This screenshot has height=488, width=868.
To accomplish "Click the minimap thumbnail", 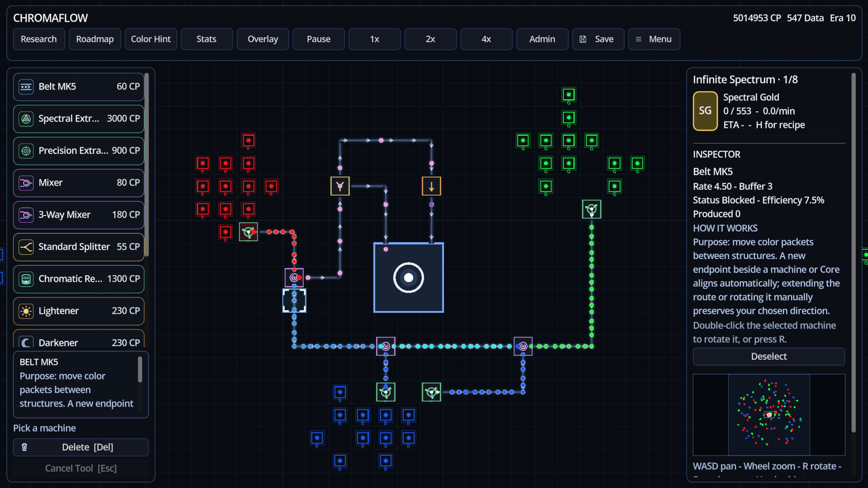I will tap(769, 415).
